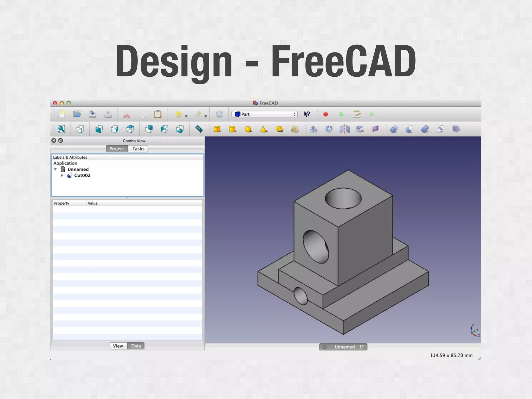532x399 pixels.
Task: Create a new document icon
Action: [62, 114]
